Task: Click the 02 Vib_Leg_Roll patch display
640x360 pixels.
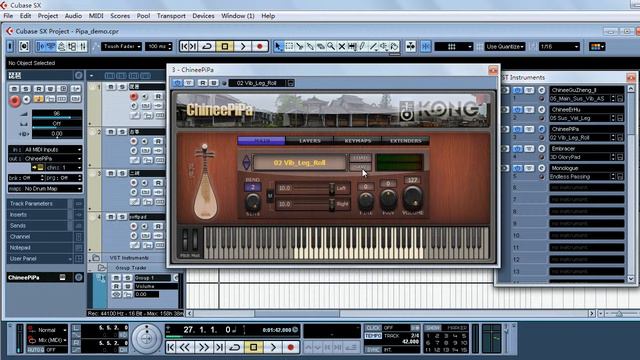Action: [x=300, y=163]
